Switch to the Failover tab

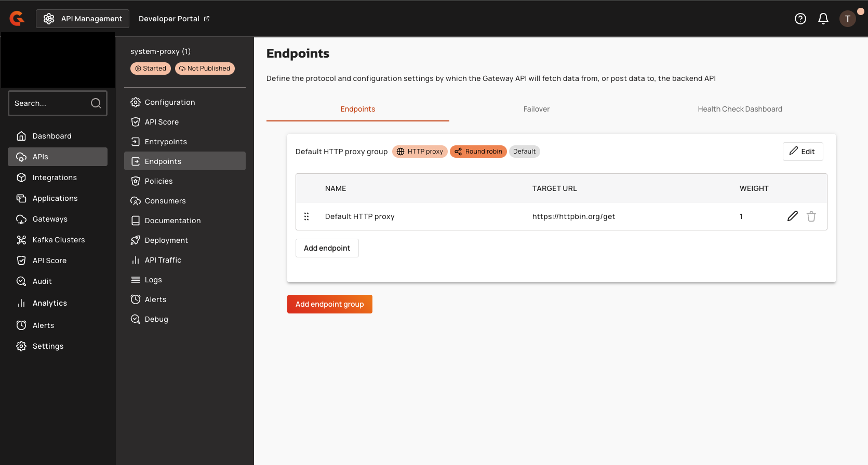[536, 109]
